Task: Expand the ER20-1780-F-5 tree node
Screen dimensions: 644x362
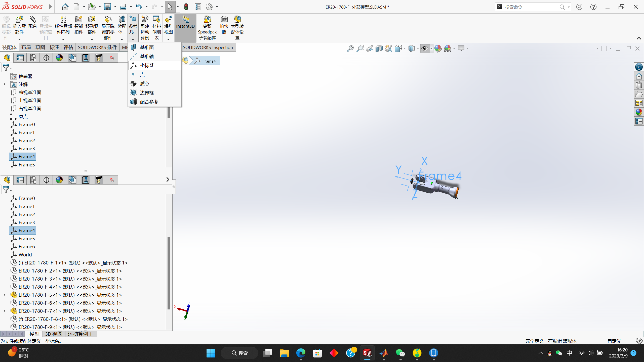Action: (x=4, y=295)
